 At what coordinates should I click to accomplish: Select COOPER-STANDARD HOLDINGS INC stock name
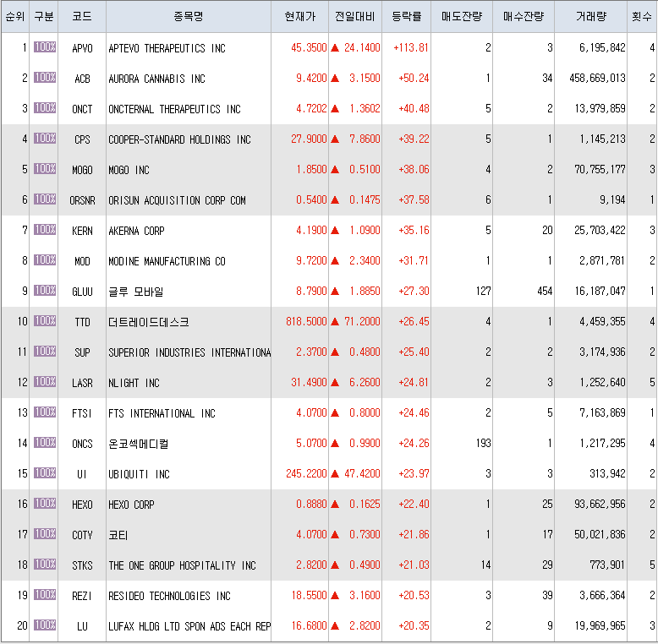[x=179, y=139]
